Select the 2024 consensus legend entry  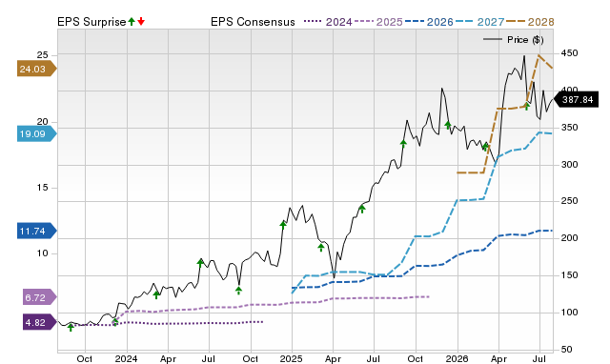point(328,22)
